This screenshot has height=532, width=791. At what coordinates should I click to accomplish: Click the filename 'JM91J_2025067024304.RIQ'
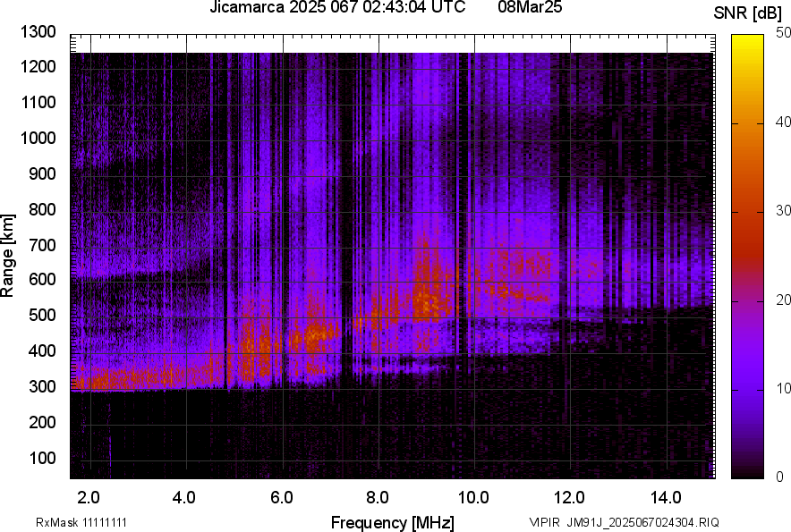point(642,522)
